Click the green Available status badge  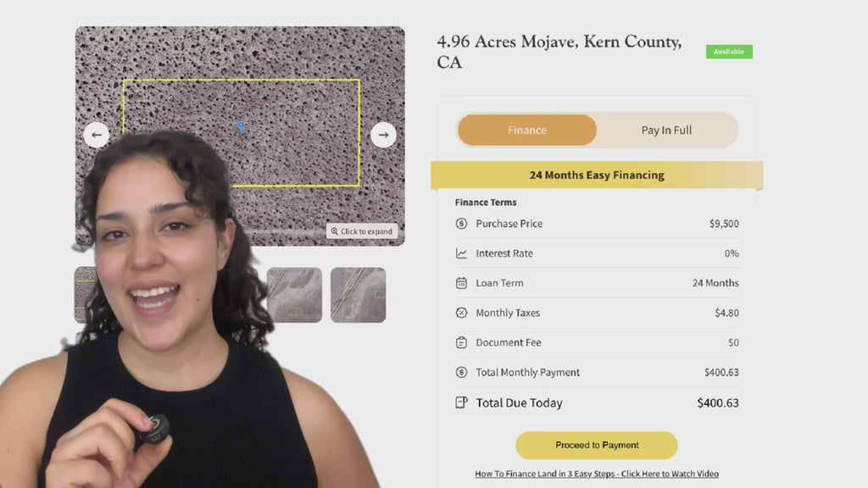pyautogui.click(x=729, y=52)
